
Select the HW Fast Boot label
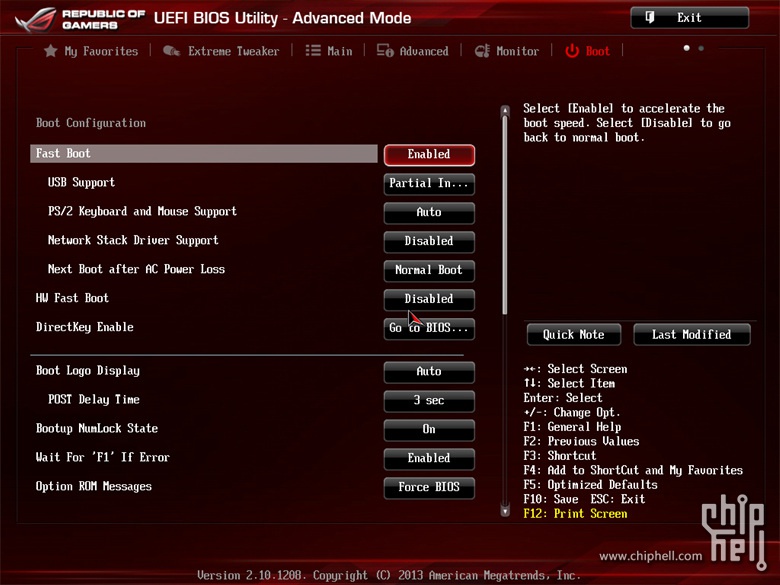72,298
